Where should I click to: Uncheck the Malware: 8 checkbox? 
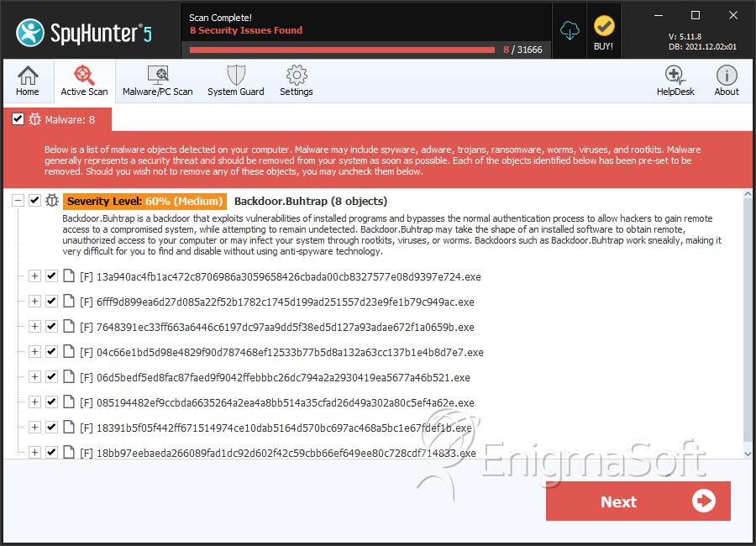coord(18,119)
